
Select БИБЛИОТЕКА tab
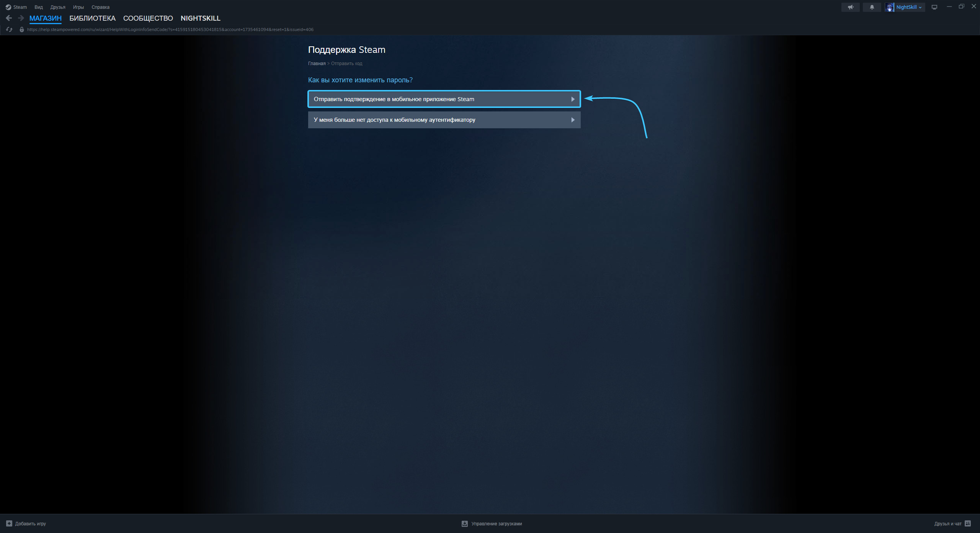pyautogui.click(x=93, y=18)
